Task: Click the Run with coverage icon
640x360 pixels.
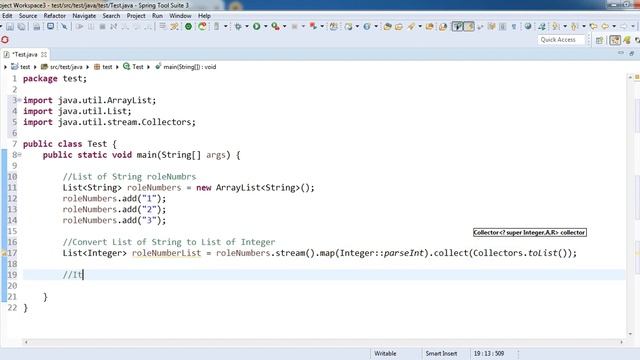Action: [276, 27]
